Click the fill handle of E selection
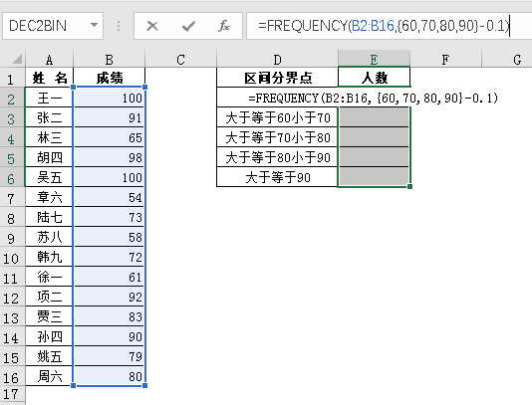532x405 pixels. point(409,186)
